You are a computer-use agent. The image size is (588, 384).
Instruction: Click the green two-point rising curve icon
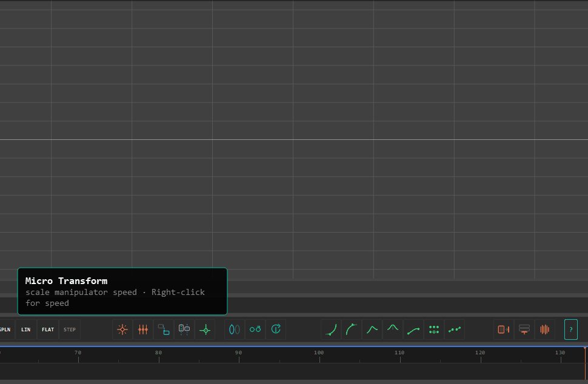(413, 329)
